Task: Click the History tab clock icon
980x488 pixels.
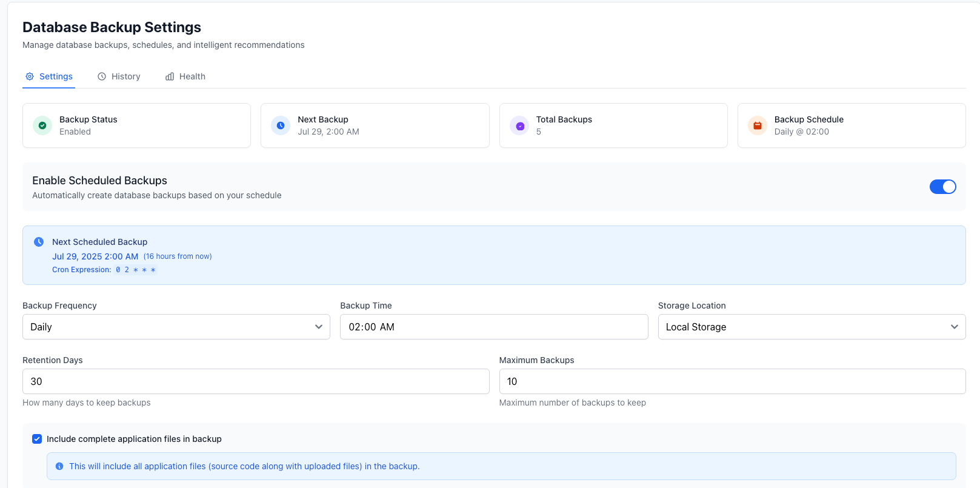Action: [x=102, y=76]
